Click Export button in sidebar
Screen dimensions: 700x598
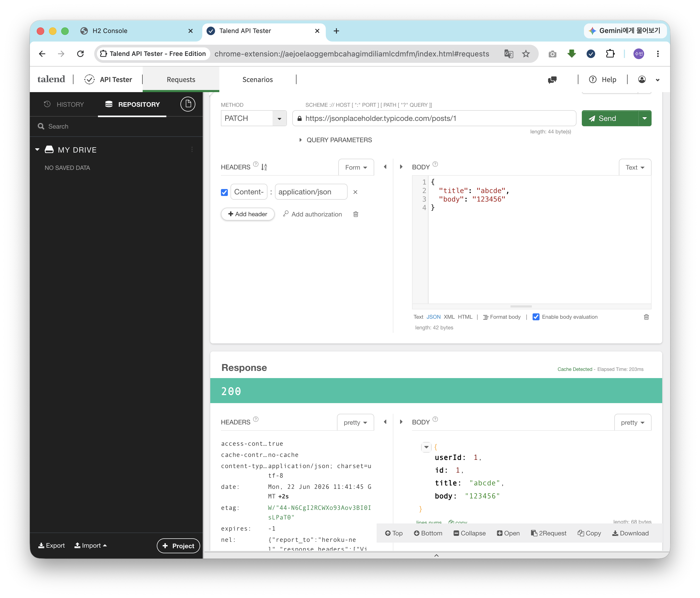tap(51, 546)
